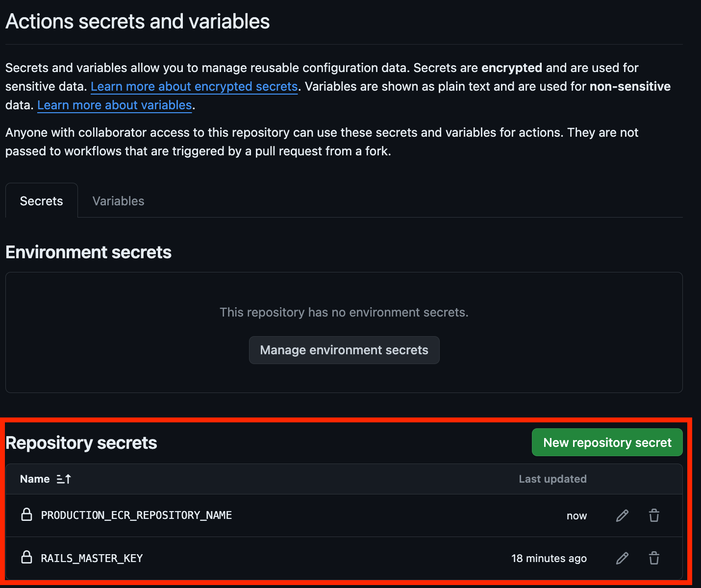Select the Secrets tab
This screenshot has width=701, height=588.
(41, 200)
